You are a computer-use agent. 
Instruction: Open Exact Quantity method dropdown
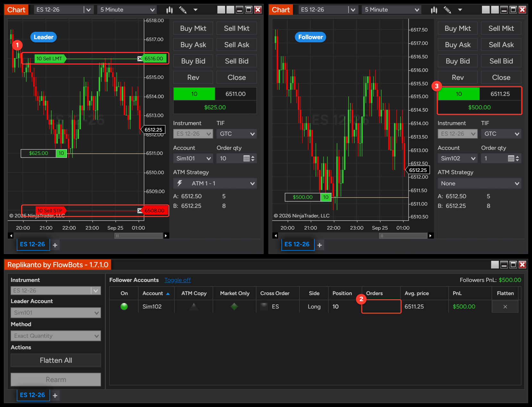[x=56, y=336]
